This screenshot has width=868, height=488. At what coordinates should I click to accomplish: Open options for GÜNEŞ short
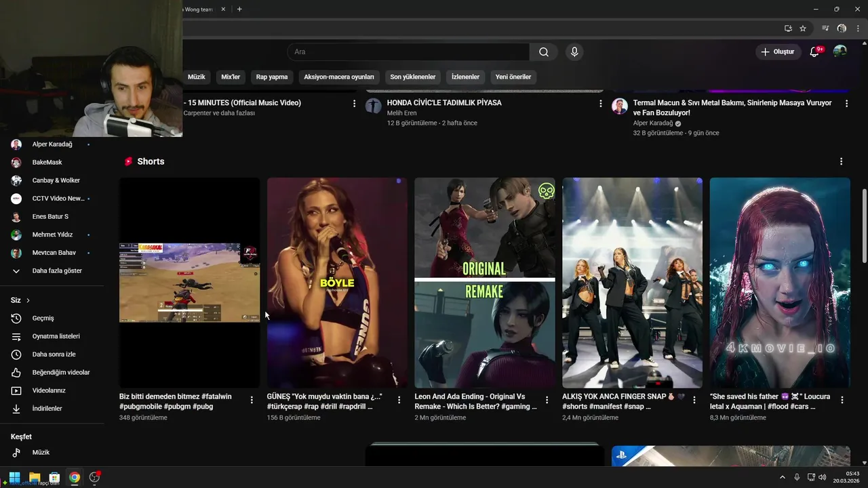tap(399, 400)
